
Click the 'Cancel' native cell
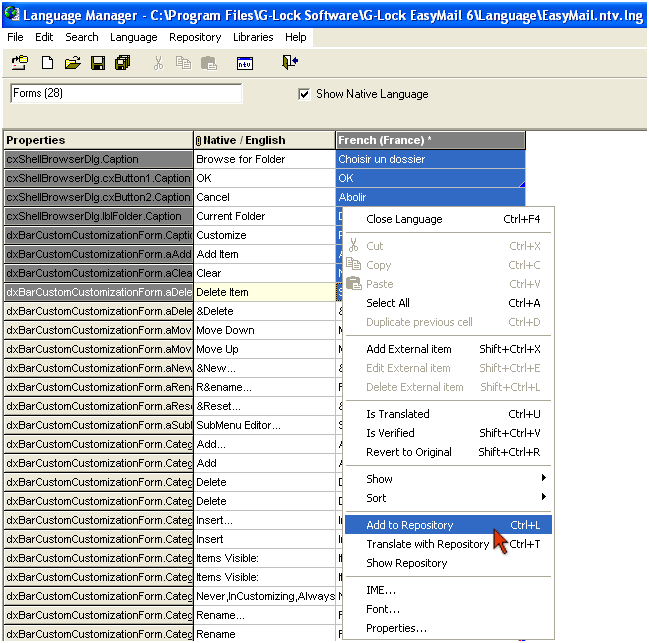pos(264,197)
